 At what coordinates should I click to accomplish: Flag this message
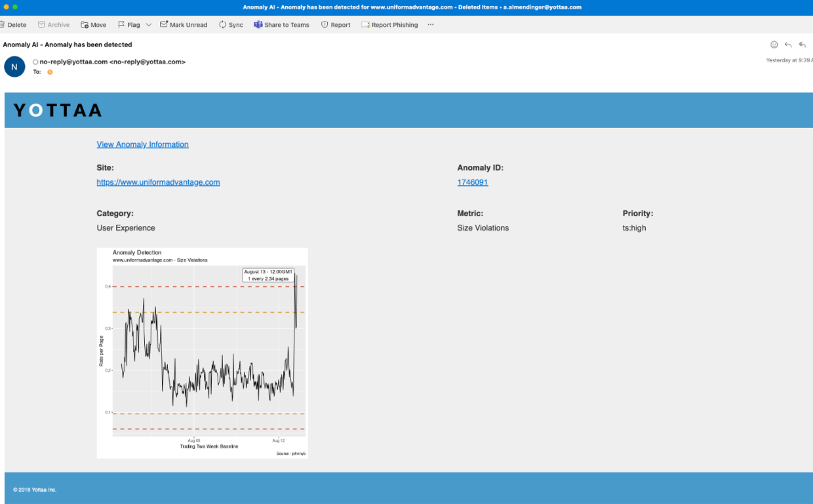129,25
